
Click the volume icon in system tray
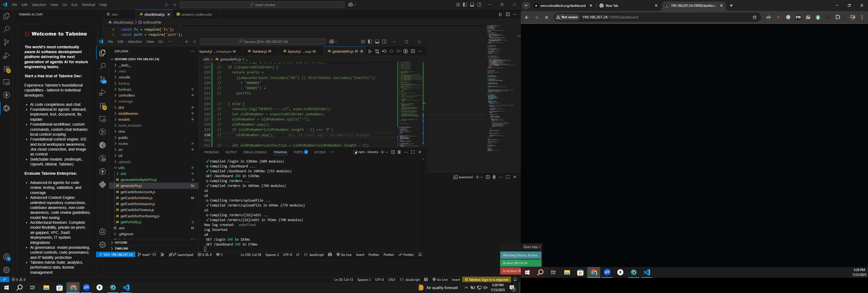tap(486, 288)
